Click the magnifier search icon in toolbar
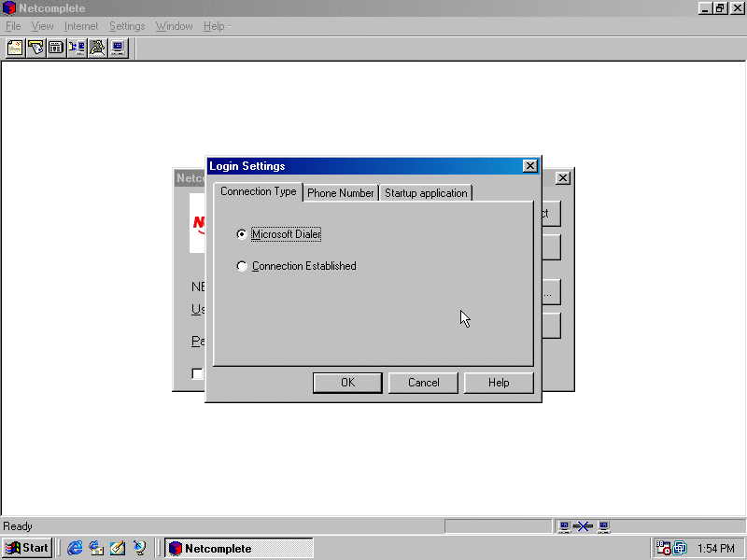The image size is (747, 560). click(97, 48)
